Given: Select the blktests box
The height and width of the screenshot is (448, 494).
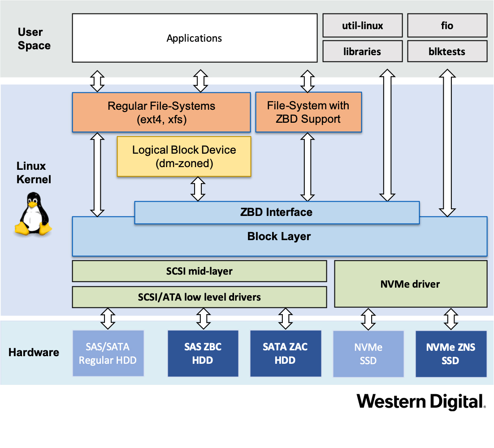Looking at the screenshot, I should 447,52.
